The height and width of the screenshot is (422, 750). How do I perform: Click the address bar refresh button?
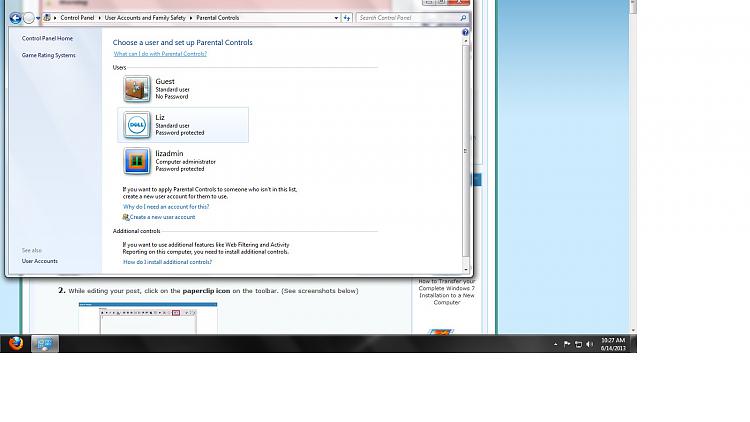click(x=347, y=18)
